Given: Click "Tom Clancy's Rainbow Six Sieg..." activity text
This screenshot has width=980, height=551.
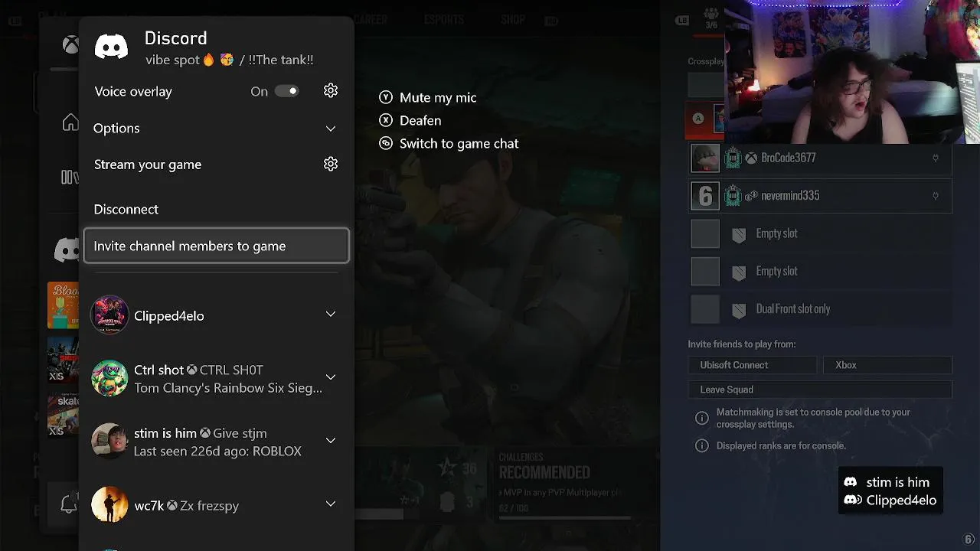Looking at the screenshot, I should [x=228, y=388].
